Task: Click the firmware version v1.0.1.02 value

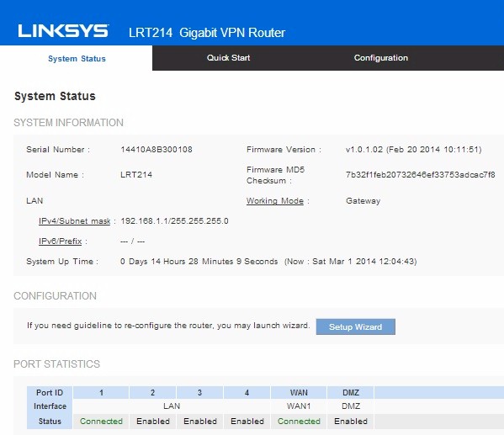Action: pos(414,150)
